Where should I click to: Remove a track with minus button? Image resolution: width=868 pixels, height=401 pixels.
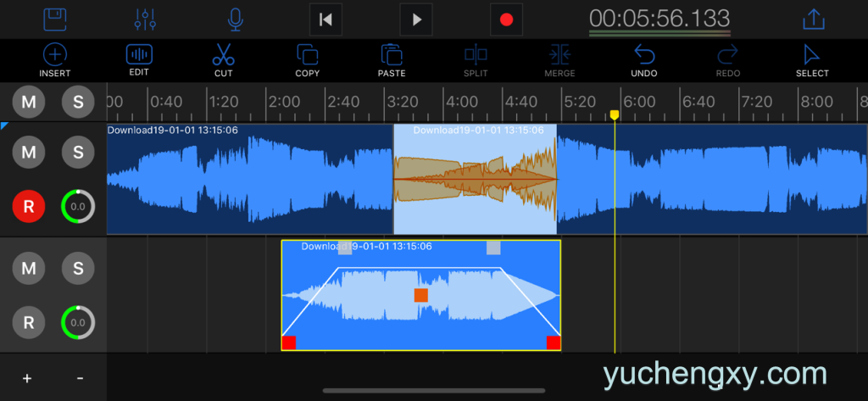[81, 378]
